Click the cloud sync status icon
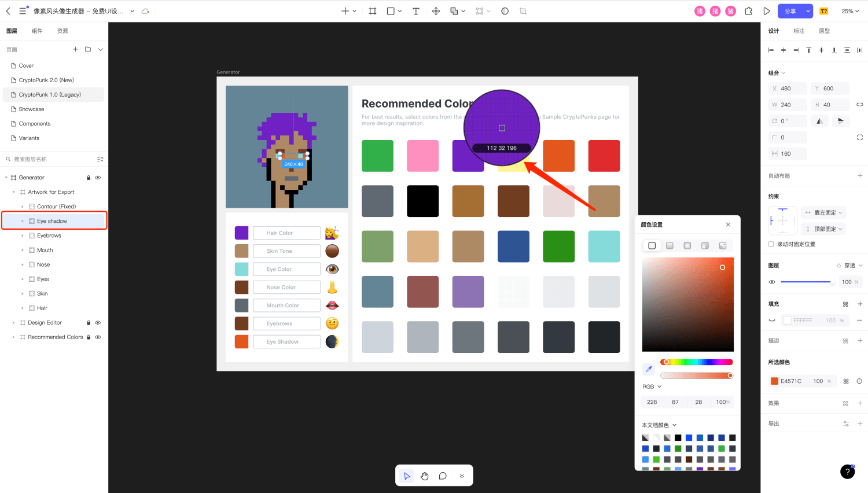 click(x=146, y=11)
